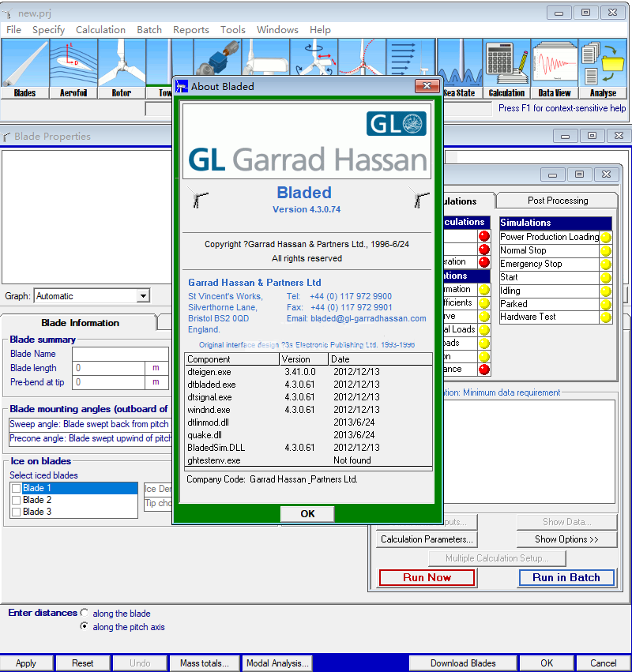This screenshot has width=632, height=672.
Task: Open the Reports menu
Action: point(190,30)
